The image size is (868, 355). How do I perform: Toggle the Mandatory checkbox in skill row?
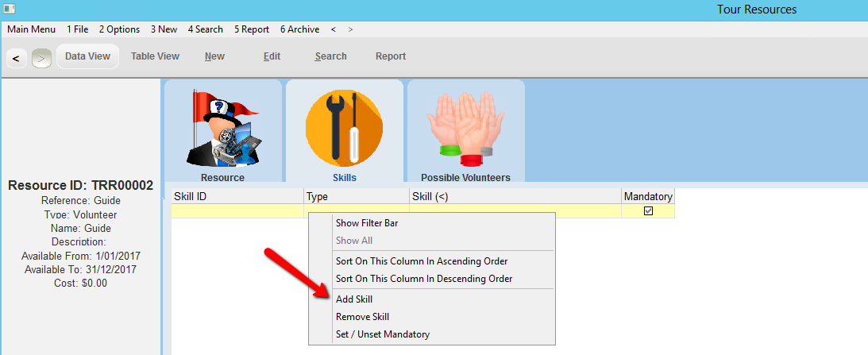648,211
